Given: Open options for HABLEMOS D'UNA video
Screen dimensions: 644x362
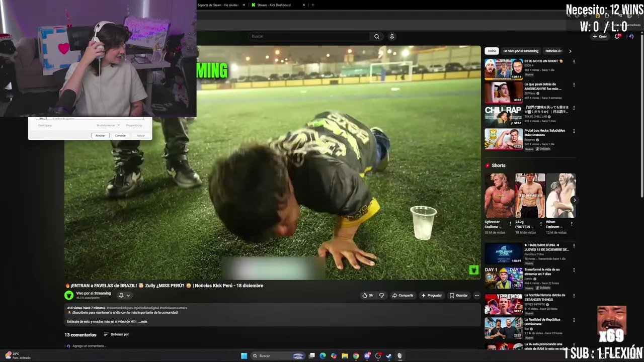Looking at the screenshot, I should pos(574,245).
